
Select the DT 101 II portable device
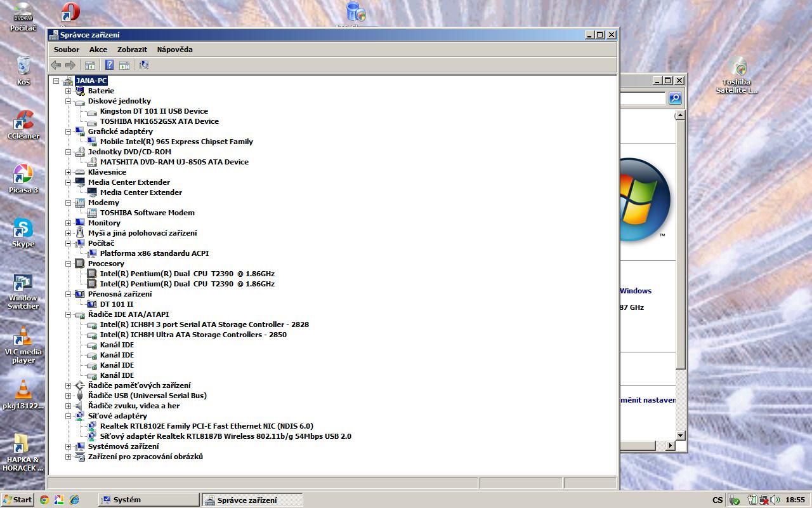[x=117, y=304]
